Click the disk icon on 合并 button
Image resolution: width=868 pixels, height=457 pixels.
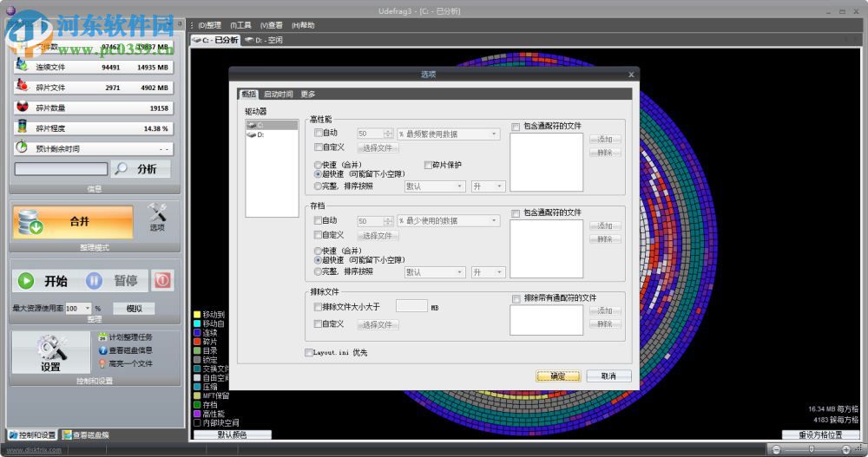pyautogui.click(x=30, y=222)
